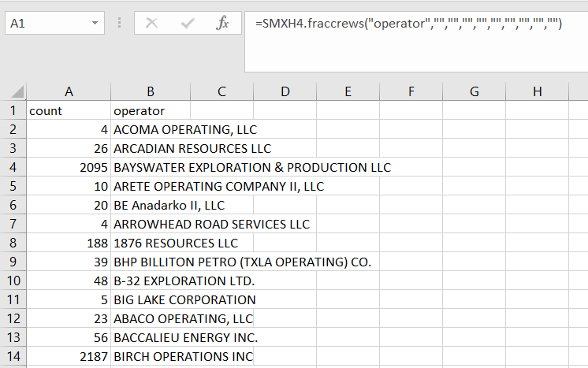Click cell 'ABACO OPERATING, LLC'
This screenshot has height=368, width=588.
[x=184, y=318]
